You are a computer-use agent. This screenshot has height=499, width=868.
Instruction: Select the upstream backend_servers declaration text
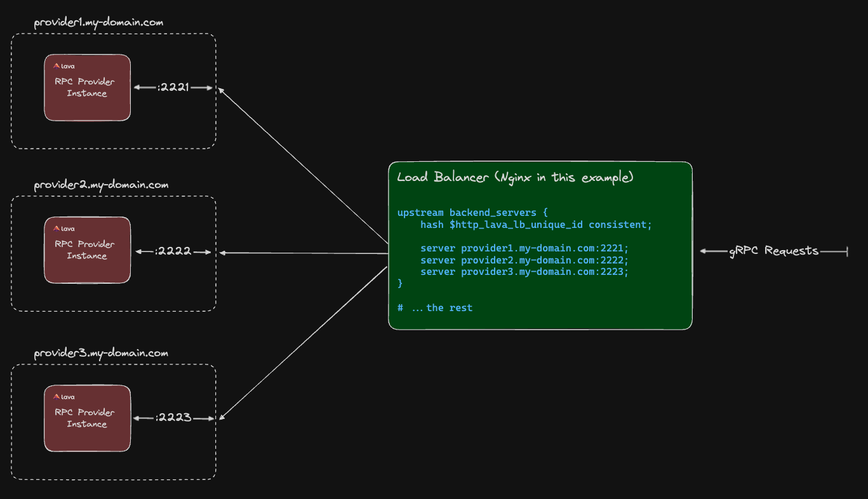click(473, 212)
